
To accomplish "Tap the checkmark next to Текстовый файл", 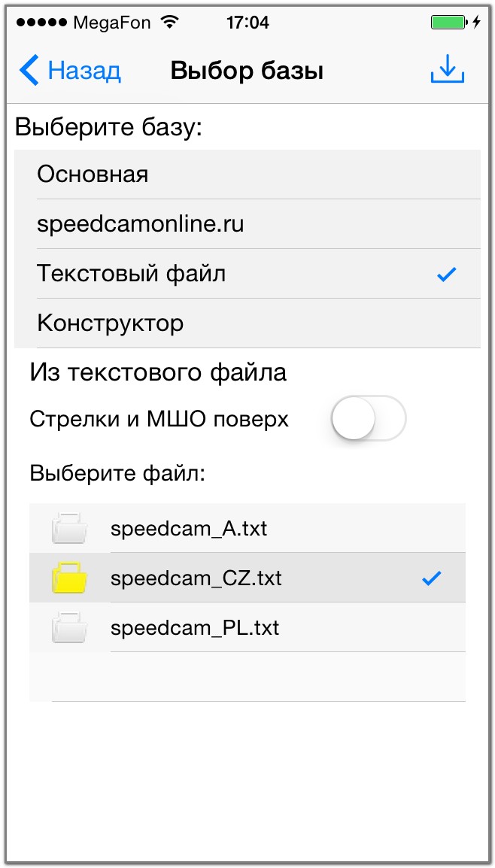I will [447, 275].
